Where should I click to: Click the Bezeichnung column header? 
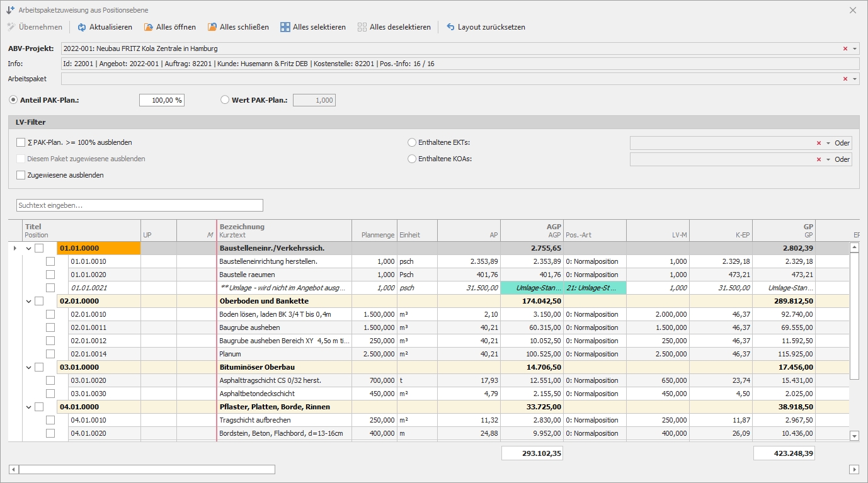point(242,227)
